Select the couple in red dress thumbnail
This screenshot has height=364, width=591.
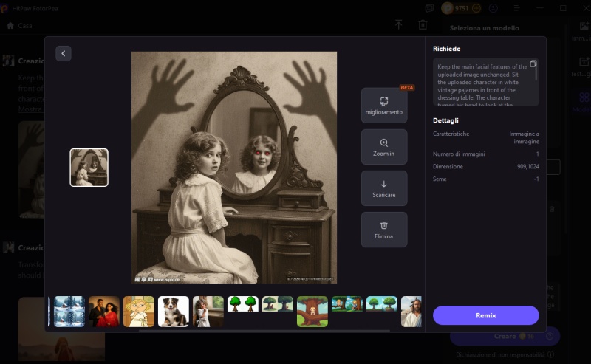(104, 312)
